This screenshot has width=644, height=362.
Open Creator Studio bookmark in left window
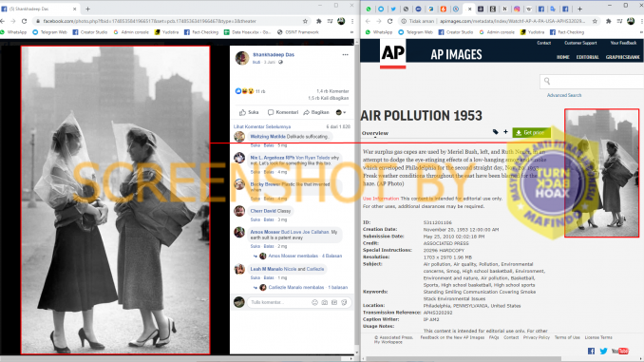click(x=90, y=32)
